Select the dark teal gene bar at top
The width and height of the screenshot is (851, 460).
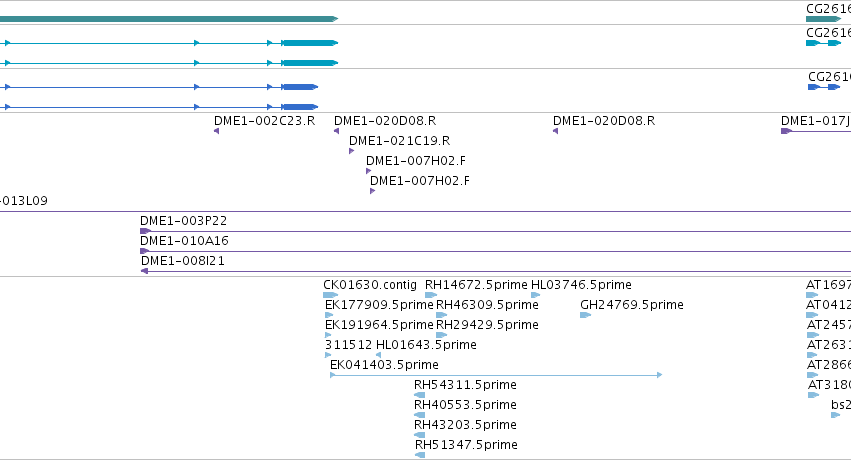tap(169, 19)
